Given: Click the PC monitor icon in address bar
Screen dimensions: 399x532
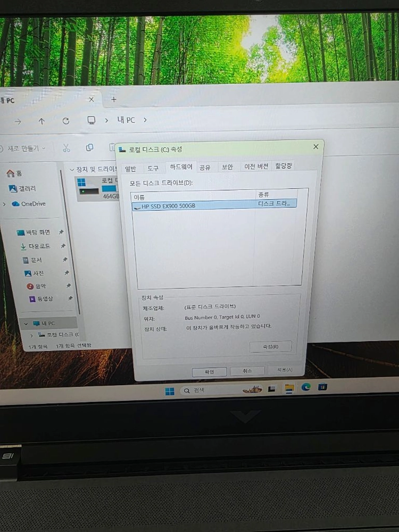Looking at the screenshot, I should [91, 120].
